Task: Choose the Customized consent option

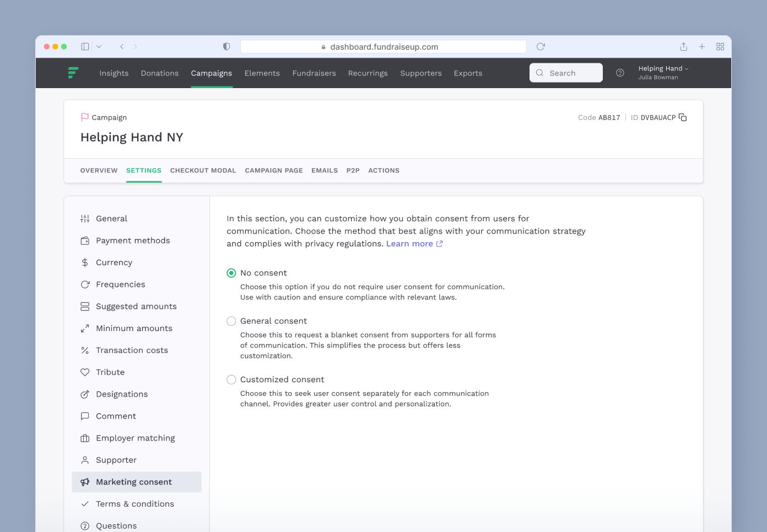Action: 231,379
